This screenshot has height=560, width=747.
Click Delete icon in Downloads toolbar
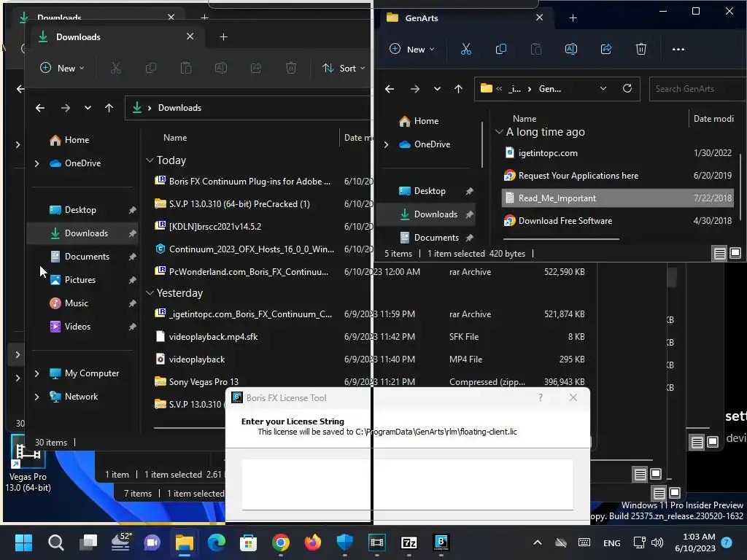pos(290,68)
